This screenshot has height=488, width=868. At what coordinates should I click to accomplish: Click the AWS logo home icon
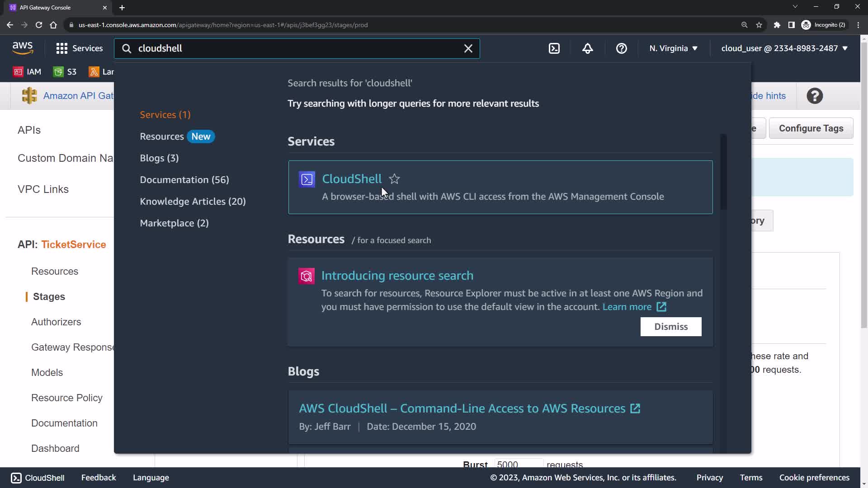(23, 47)
